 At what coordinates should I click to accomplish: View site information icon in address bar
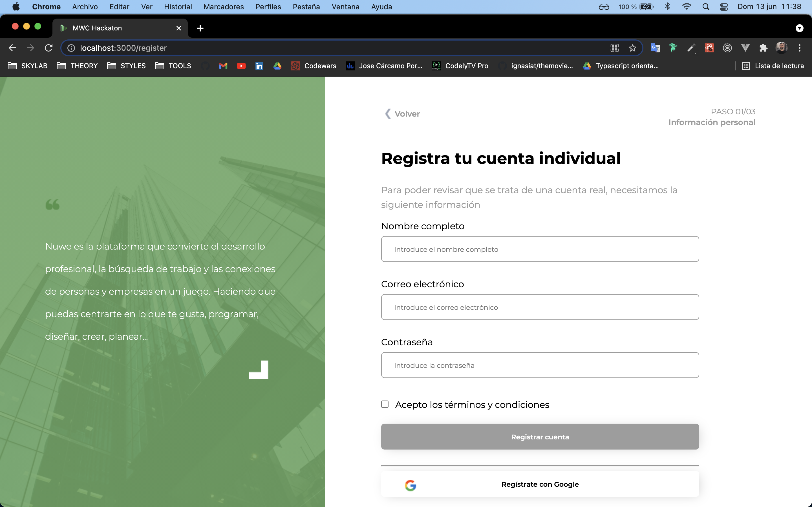[71, 48]
